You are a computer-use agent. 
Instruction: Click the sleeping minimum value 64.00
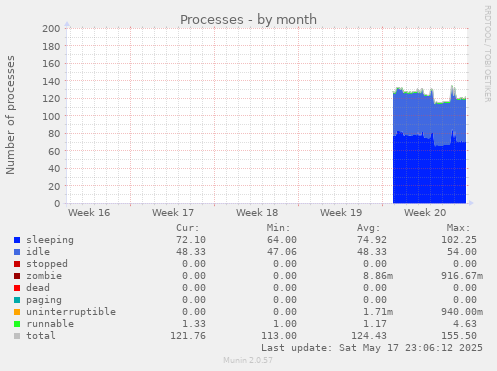point(282,240)
